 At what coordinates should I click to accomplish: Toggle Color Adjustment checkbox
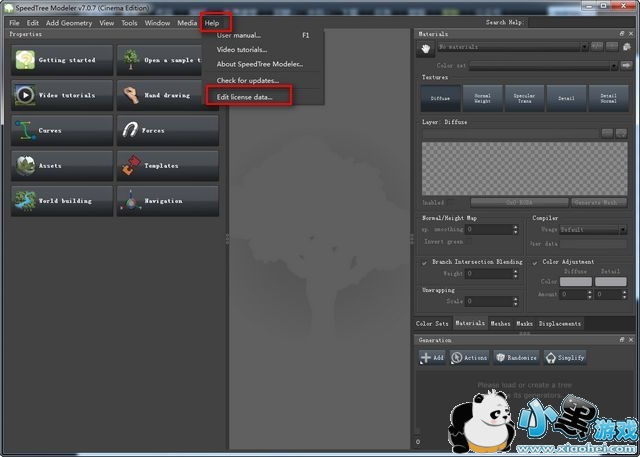pyautogui.click(x=535, y=263)
